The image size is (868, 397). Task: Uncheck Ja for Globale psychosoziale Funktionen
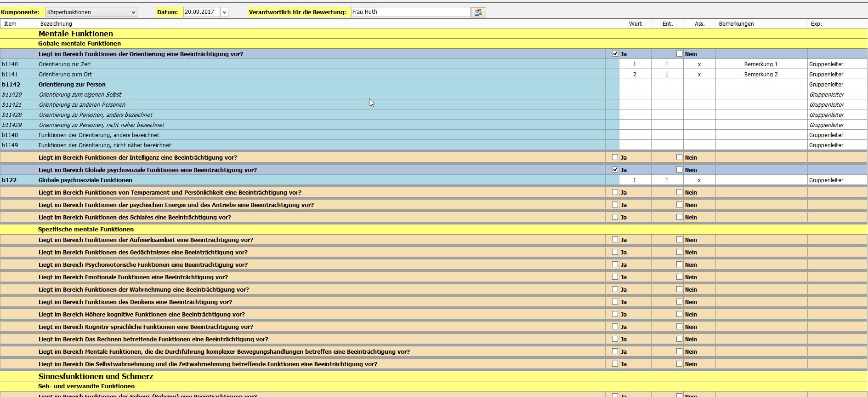[x=615, y=170]
